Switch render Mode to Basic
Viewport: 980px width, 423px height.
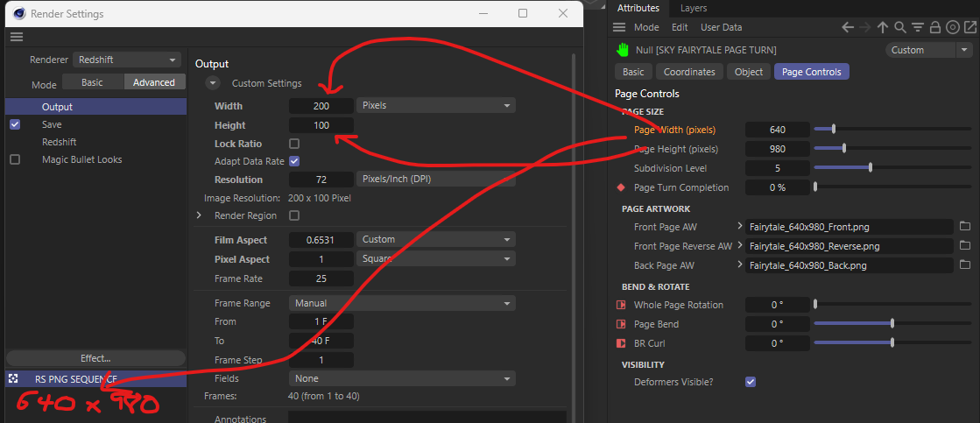click(x=92, y=82)
